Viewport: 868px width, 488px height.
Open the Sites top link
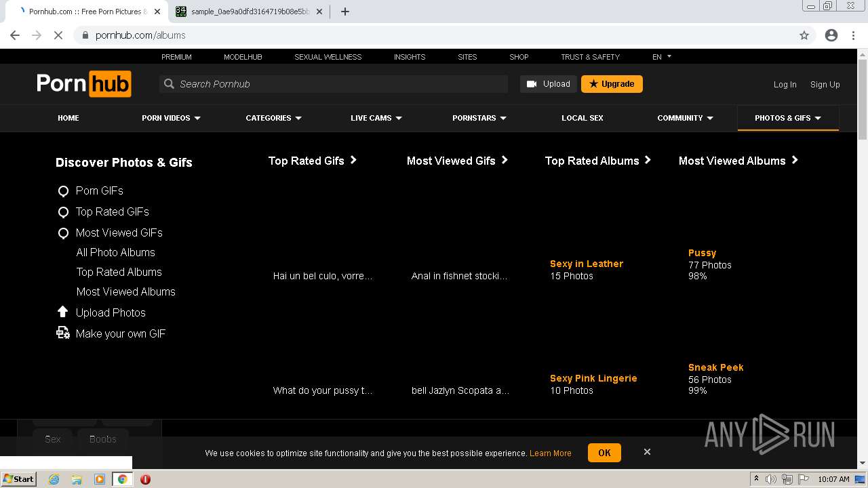(467, 57)
